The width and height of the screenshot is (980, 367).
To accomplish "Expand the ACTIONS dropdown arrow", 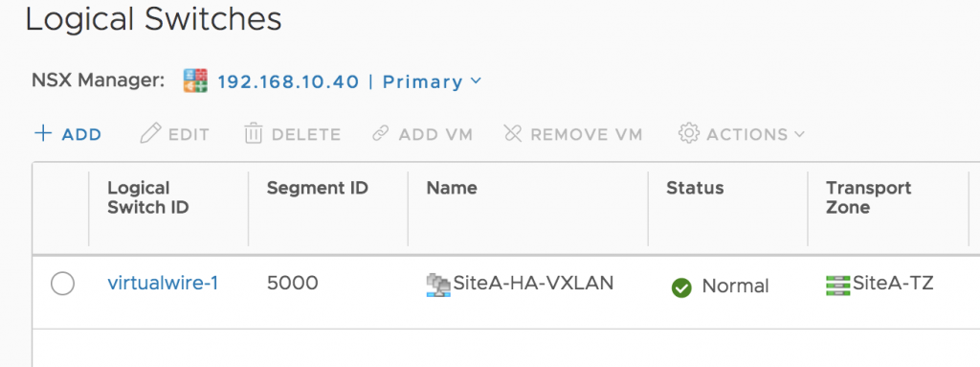I will click(x=799, y=134).
